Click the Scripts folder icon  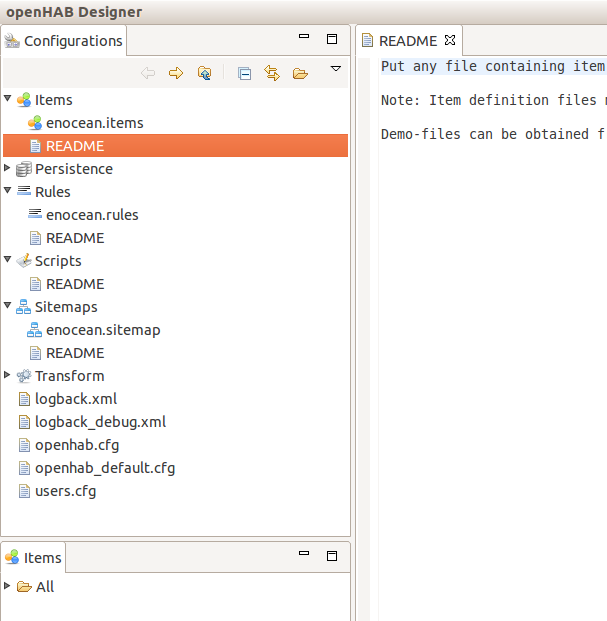tap(24, 261)
